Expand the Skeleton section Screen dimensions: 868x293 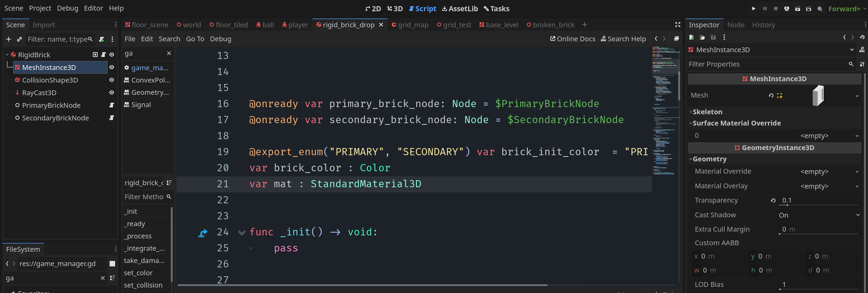click(x=774, y=112)
